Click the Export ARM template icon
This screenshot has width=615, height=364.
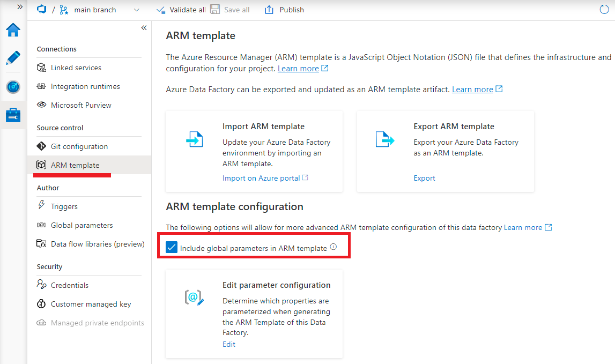pyautogui.click(x=385, y=138)
